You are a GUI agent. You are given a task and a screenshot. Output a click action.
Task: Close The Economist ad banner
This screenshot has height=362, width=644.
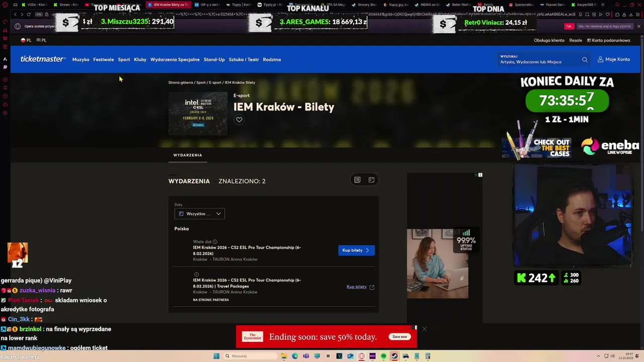[x=424, y=329]
